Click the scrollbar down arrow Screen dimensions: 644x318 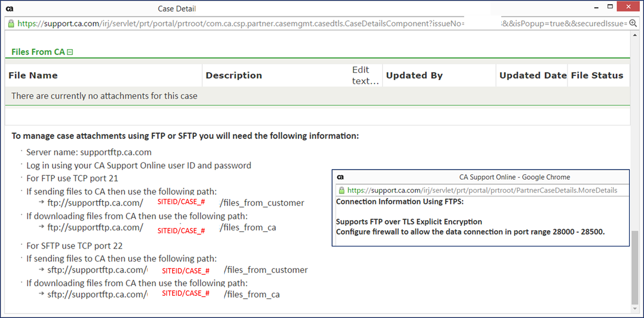[634, 307]
